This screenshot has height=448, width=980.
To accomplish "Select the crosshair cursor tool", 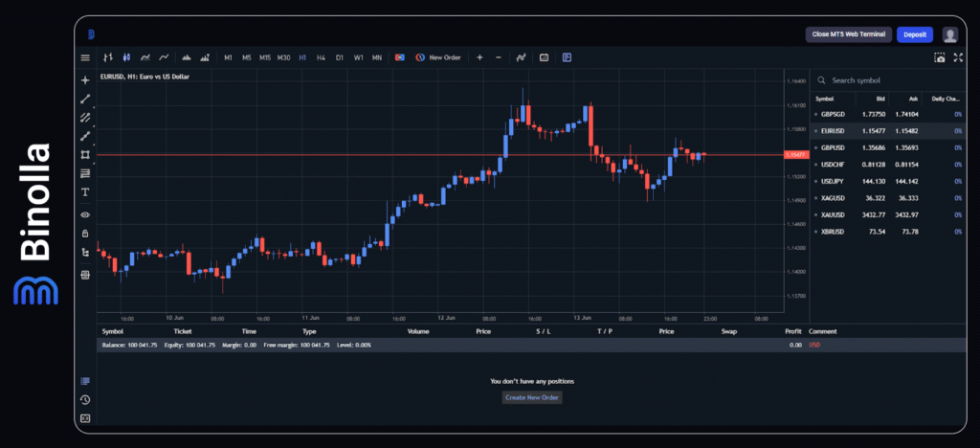I will tap(85, 80).
